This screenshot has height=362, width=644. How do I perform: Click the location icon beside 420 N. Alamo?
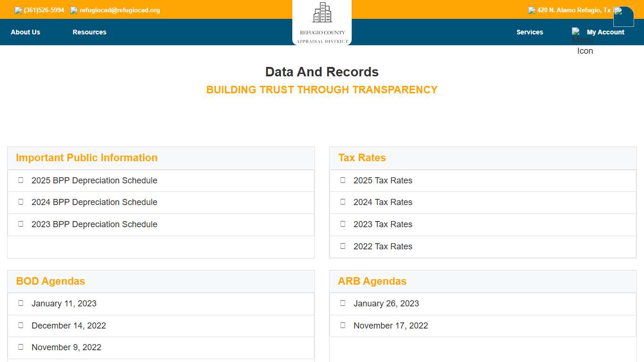[532, 10]
